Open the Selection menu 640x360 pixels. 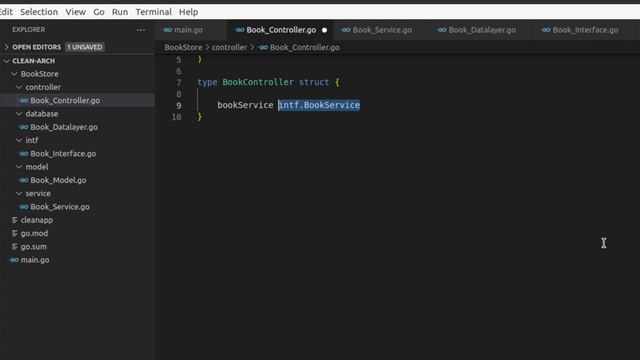[x=39, y=12]
